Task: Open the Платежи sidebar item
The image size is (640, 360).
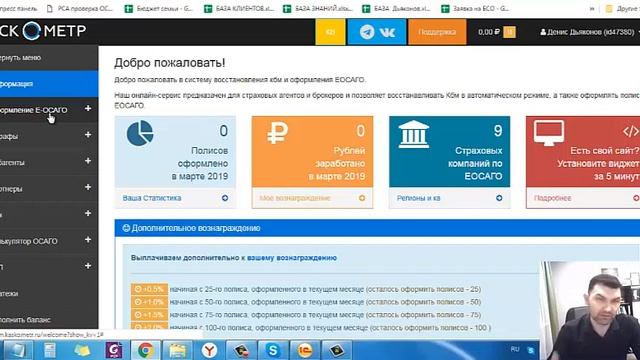Action: pos(49,293)
